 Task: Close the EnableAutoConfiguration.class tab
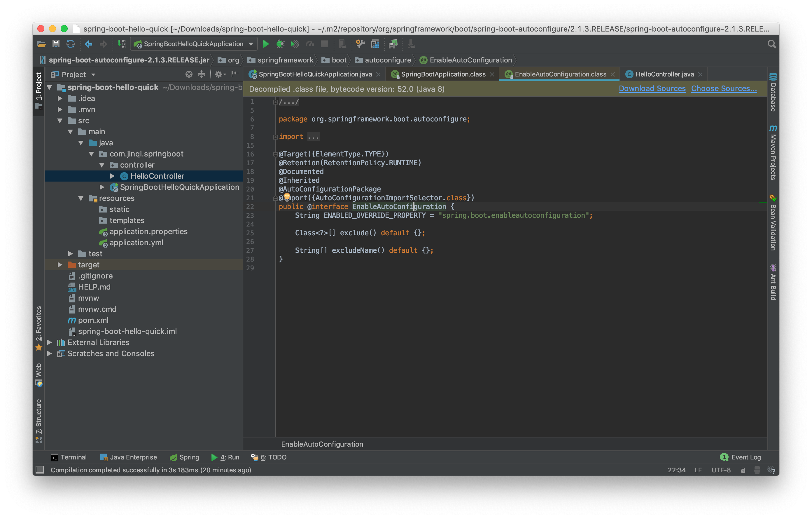coord(612,74)
